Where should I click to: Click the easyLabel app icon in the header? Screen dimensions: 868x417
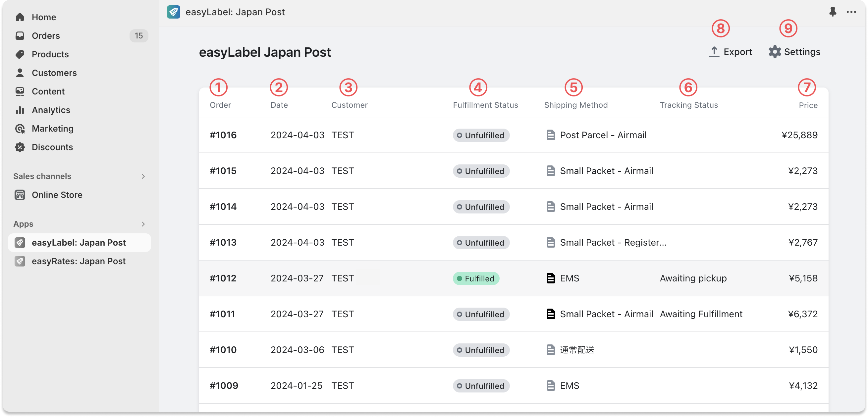[174, 12]
